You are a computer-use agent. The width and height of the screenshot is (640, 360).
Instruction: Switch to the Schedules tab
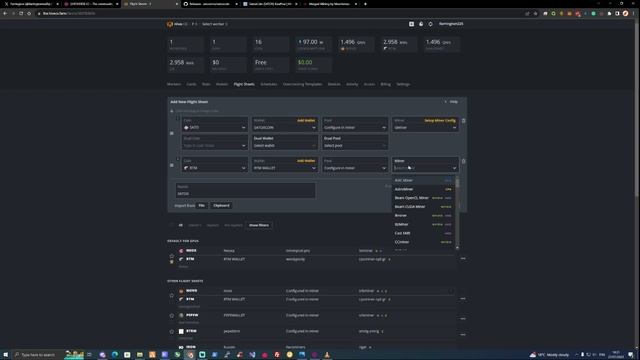269,84
